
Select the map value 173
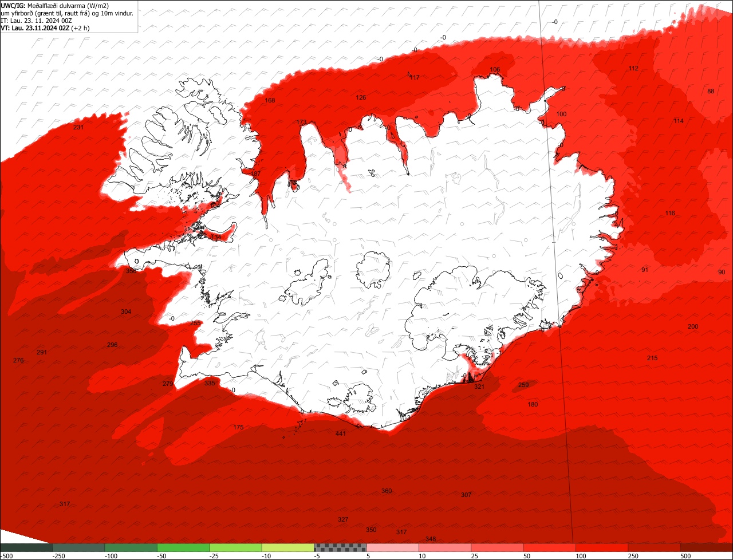pyautogui.click(x=302, y=123)
